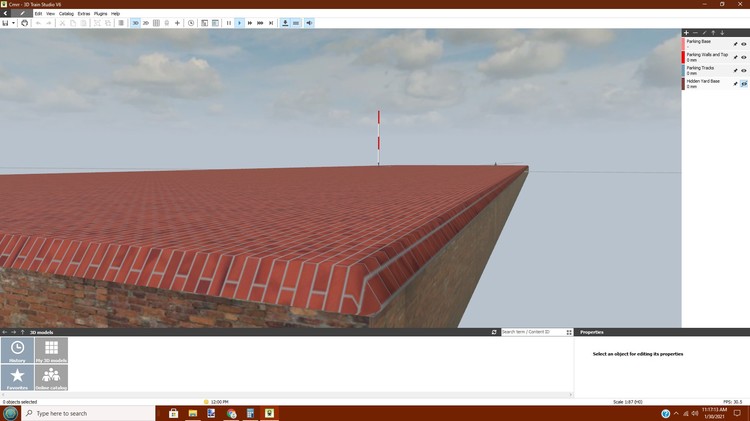Click the Copy icon
The image size is (750, 421).
point(73,23)
